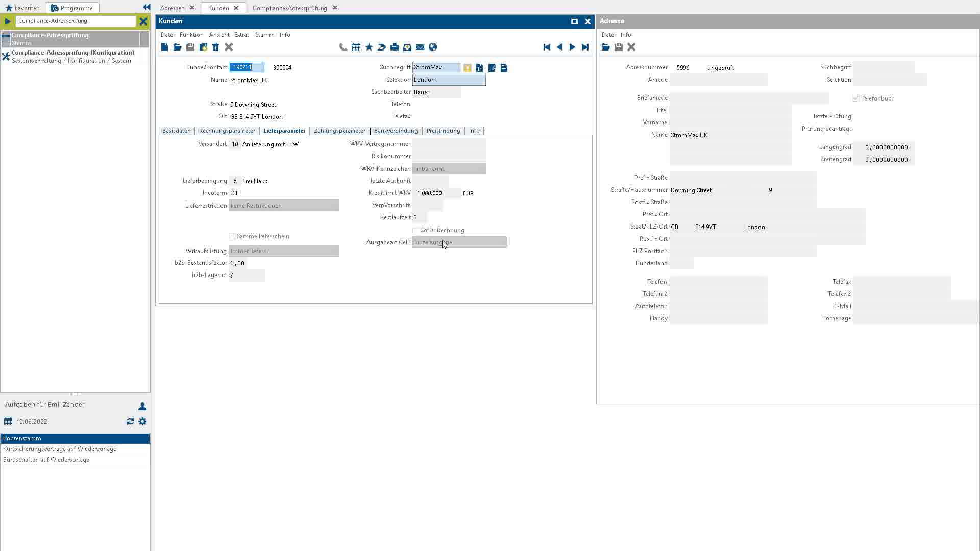Click the document-plus icon next to Suchbegriff
The image size is (980, 551).
(x=480, y=68)
